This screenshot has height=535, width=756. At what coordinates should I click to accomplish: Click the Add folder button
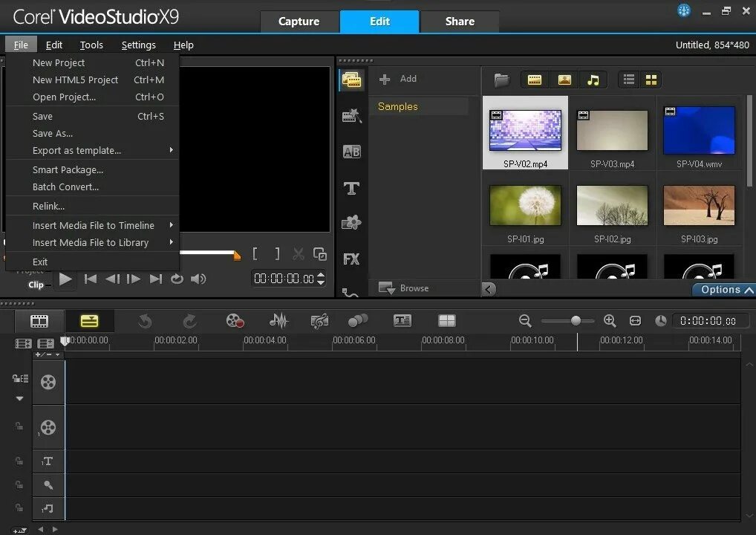pos(398,79)
